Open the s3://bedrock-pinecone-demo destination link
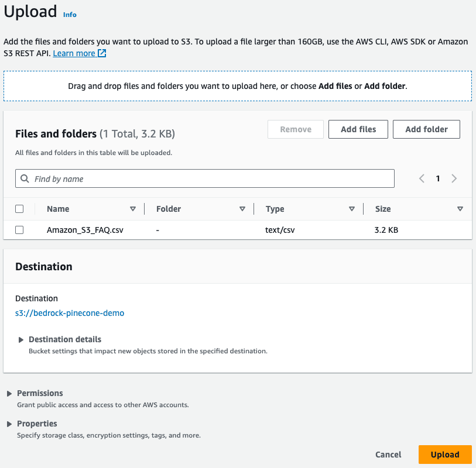Screen dimensions: 476x468 [70, 313]
